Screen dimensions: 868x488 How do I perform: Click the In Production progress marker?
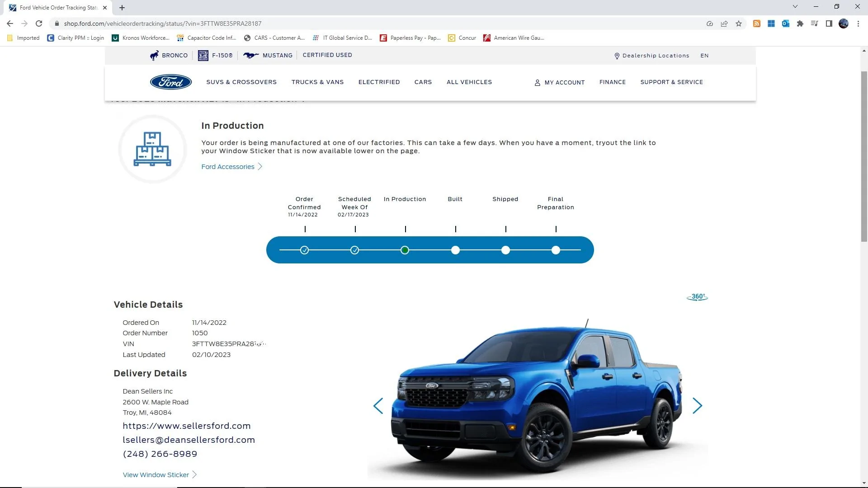(x=405, y=250)
